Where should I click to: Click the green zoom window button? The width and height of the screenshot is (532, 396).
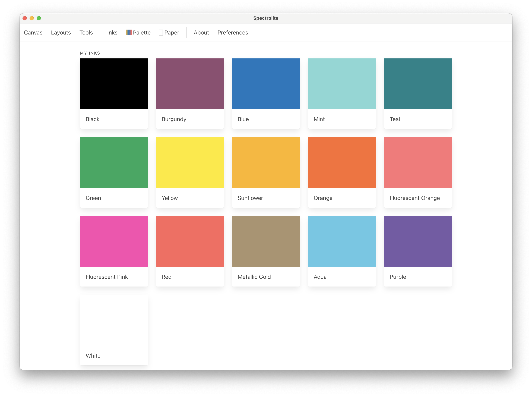[39, 18]
